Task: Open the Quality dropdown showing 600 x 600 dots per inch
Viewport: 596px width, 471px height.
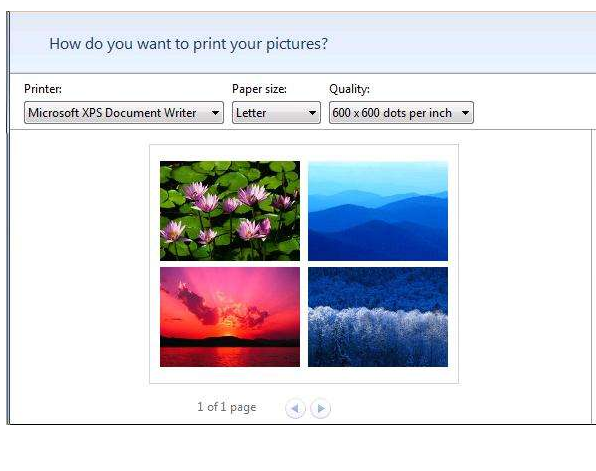Action: tap(401, 113)
